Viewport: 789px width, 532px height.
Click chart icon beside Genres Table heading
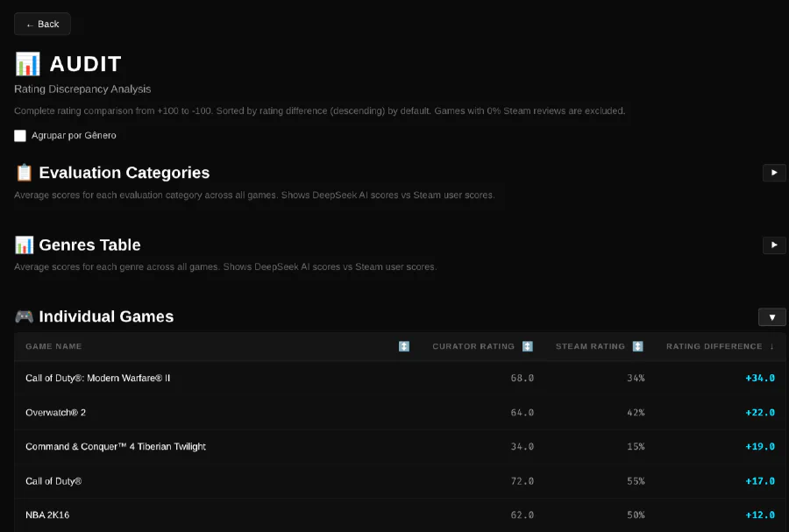[x=24, y=245]
